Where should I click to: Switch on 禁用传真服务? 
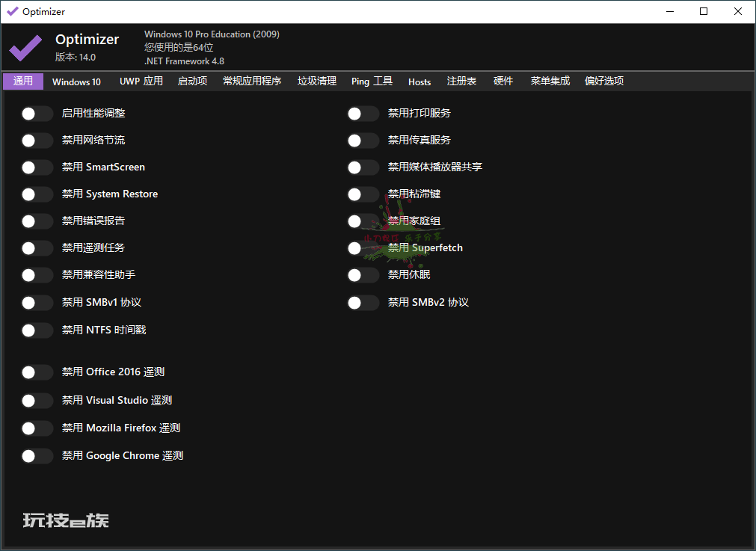[363, 141]
